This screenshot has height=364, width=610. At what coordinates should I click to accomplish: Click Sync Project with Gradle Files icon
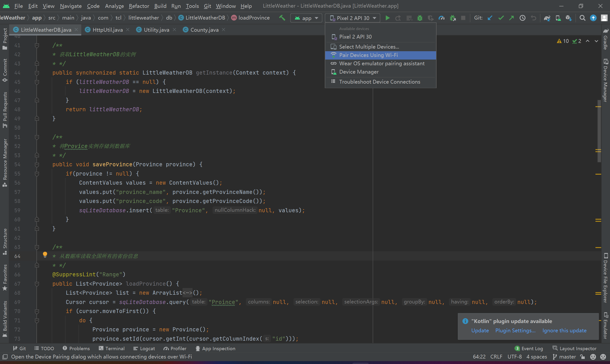point(547,18)
